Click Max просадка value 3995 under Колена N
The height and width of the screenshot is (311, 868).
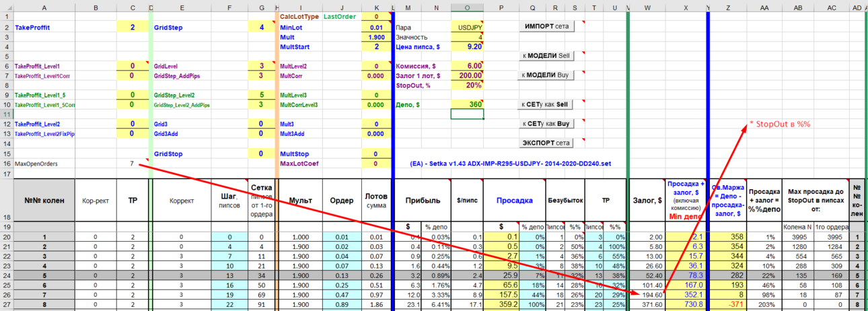(798, 237)
